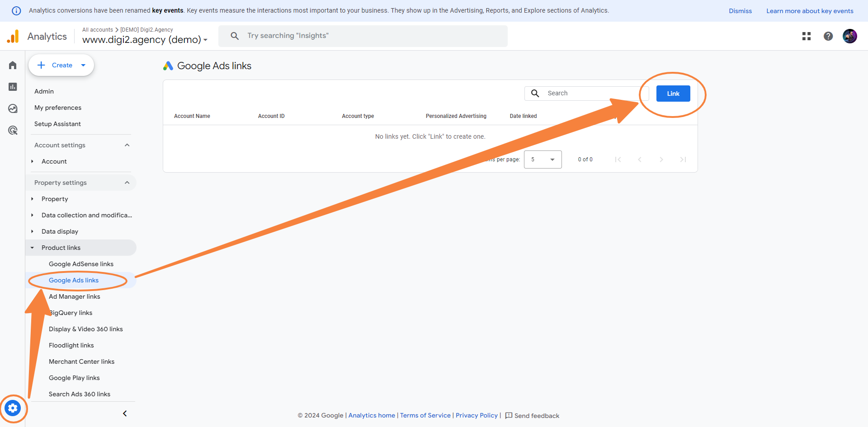Expand the Property tree item

[32, 199]
